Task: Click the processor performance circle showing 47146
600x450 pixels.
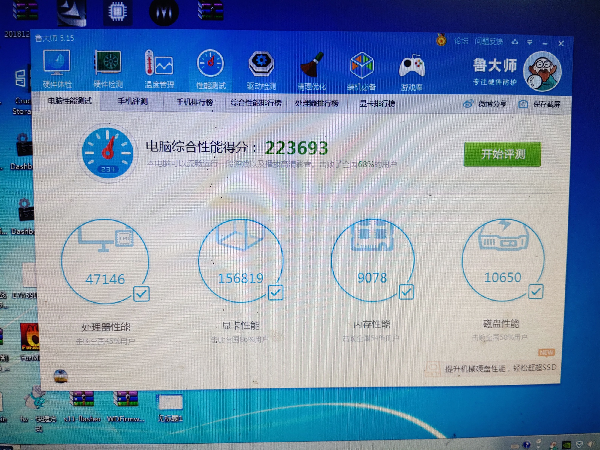Action: tap(105, 261)
